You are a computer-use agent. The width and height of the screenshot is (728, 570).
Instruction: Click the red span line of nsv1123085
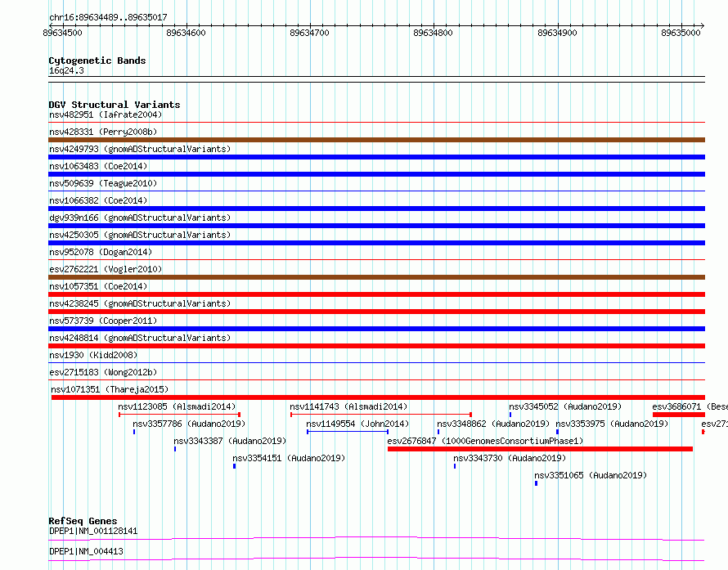[179, 415]
